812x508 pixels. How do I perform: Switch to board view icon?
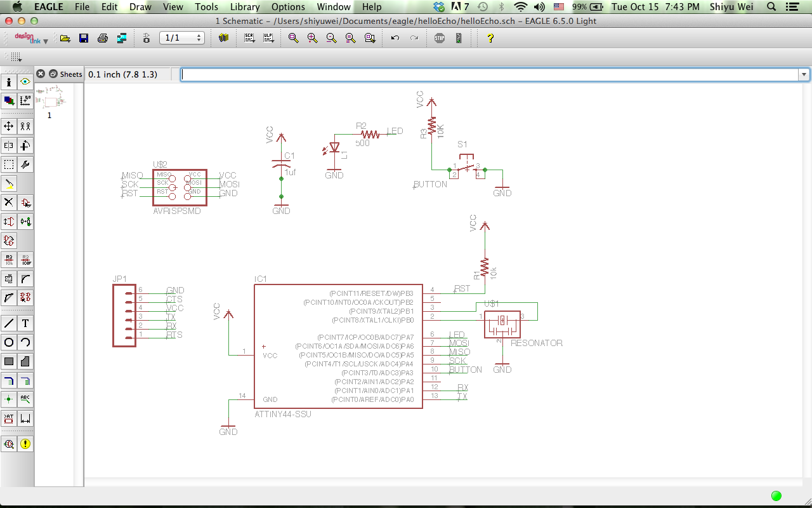click(x=147, y=38)
